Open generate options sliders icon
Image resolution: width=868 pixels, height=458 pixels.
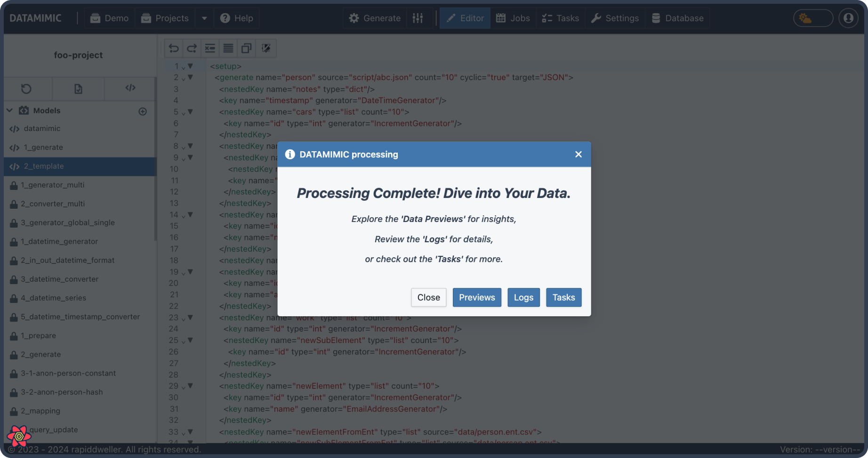(418, 18)
